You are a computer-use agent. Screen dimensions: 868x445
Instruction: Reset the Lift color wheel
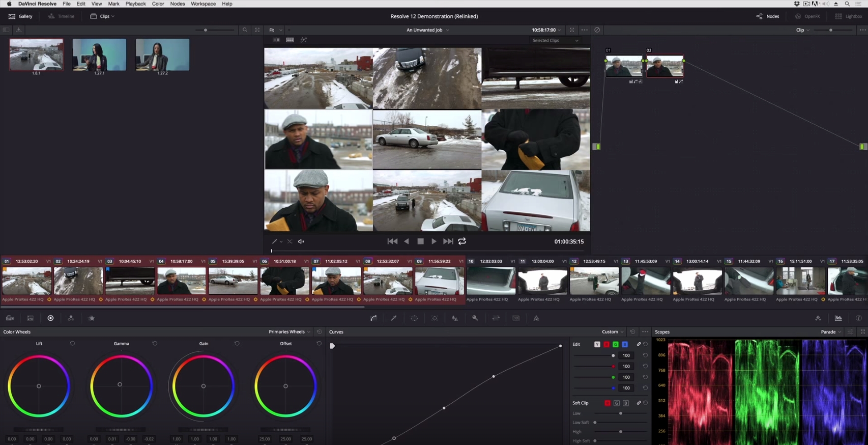72,344
